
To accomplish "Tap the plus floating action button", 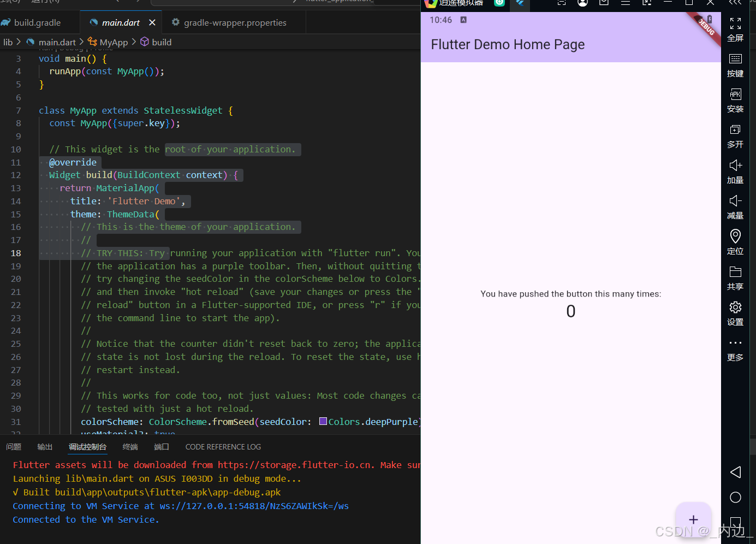I will 693,519.
